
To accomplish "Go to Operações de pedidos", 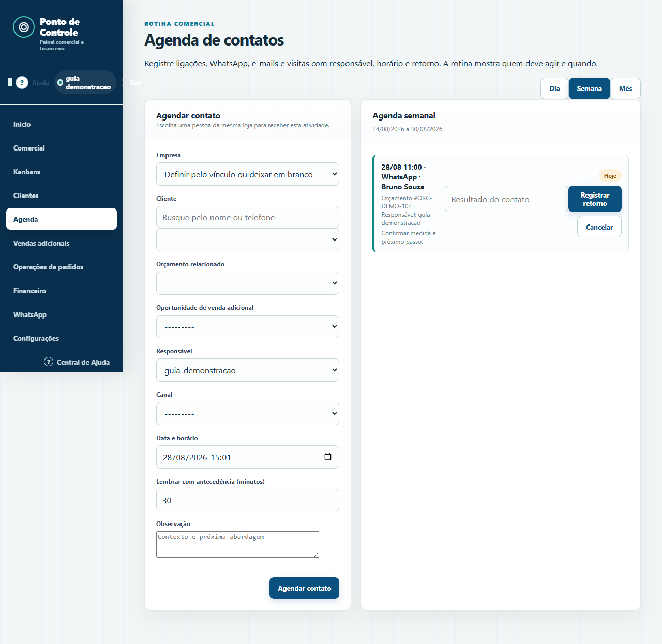I will tap(62, 267).
